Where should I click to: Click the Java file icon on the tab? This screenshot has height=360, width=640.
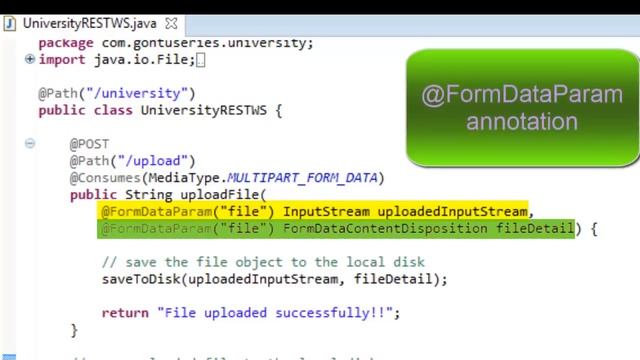coord(10,24)
